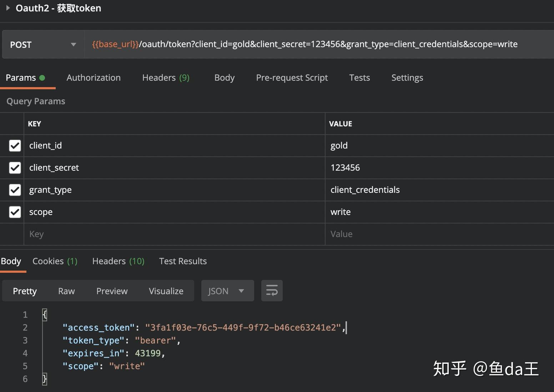Click the client_id key cell

pyautogui.click(x=175, y=146)
